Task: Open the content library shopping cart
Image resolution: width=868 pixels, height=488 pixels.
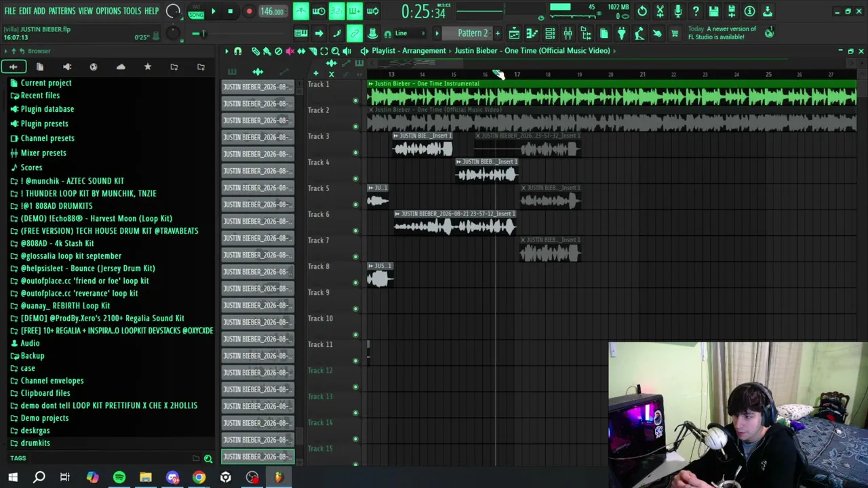Action: click(x=674, y=33)
